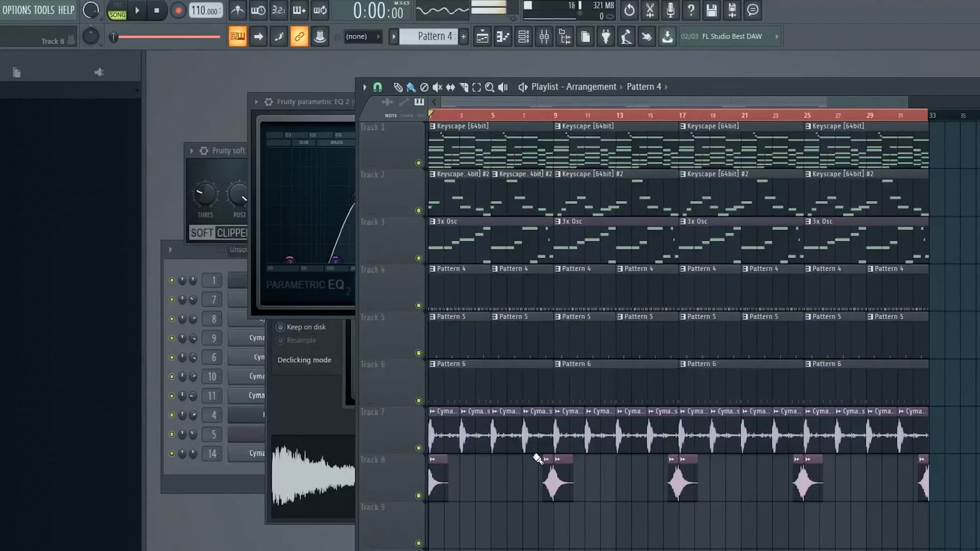The image size is (980, 551).
Task: Click the tempo 110.000 field
Action: pos(206,10)
